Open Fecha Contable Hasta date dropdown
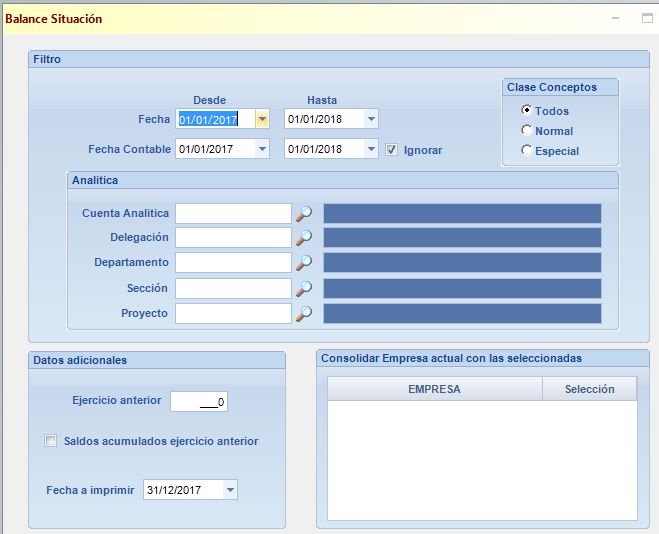This screenshot has height=534, width=659. point(371,149)
